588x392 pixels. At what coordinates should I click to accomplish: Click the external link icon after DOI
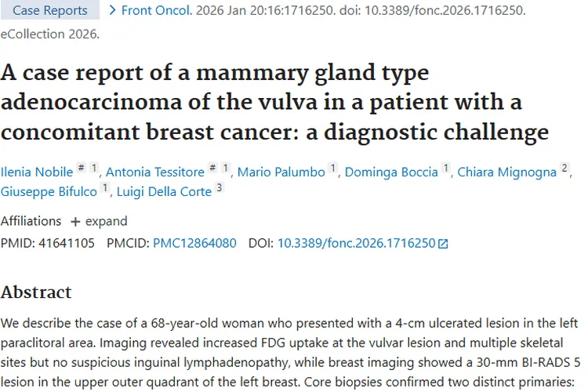click(x=444, y=244)
